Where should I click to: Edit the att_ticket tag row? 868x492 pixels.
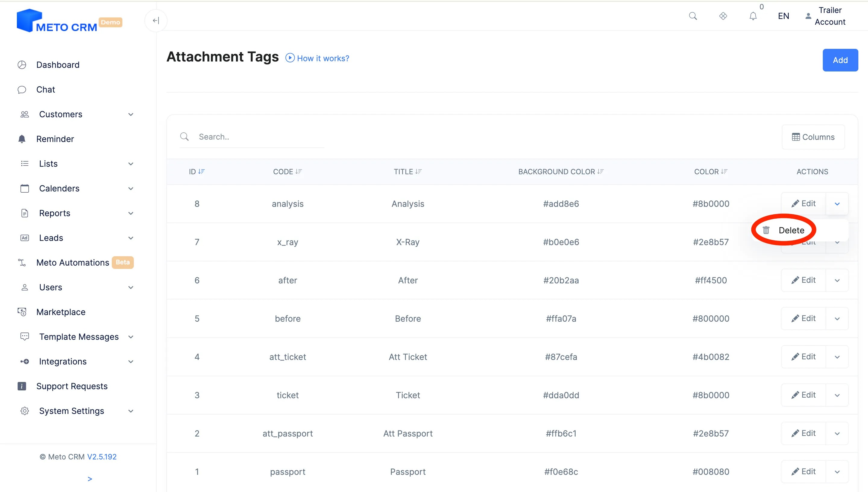coord(803,357)
